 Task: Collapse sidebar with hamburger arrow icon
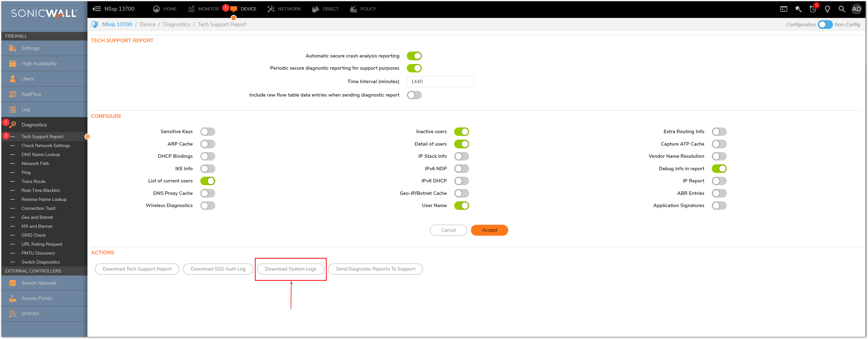tap(97, 9)
